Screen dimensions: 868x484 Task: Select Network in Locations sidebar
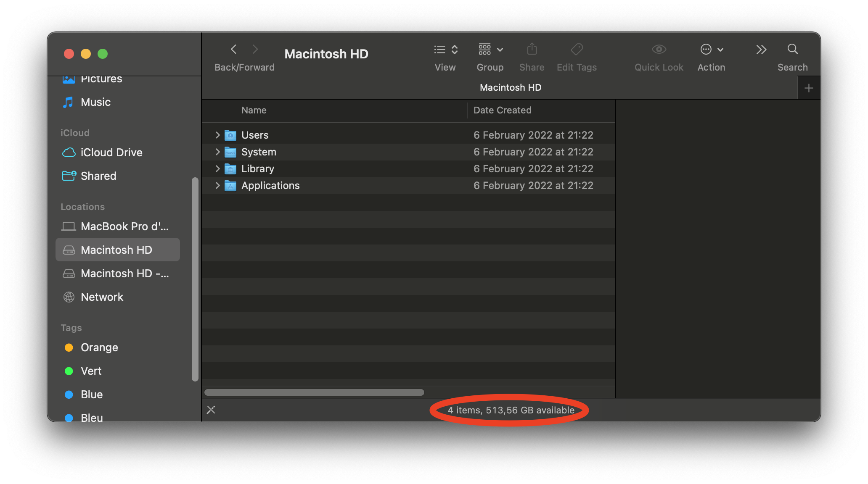(102, 297)
